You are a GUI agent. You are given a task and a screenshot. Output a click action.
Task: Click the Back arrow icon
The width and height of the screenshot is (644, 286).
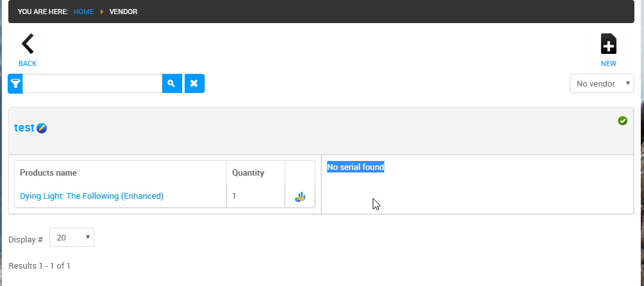click(28, 44)
